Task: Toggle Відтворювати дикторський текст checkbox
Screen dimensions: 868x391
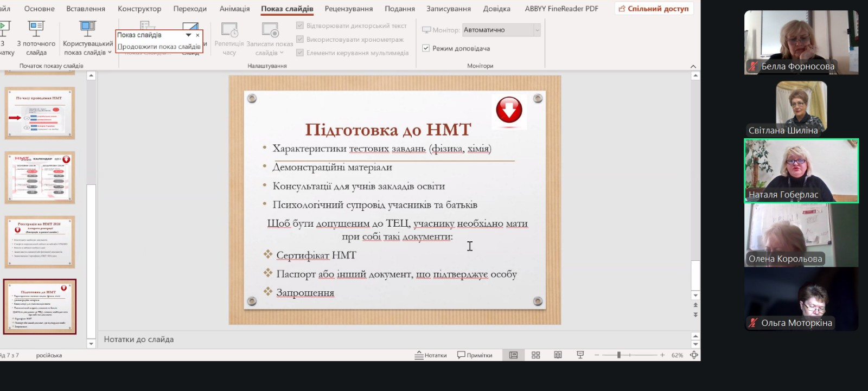Action: [300, 25]
